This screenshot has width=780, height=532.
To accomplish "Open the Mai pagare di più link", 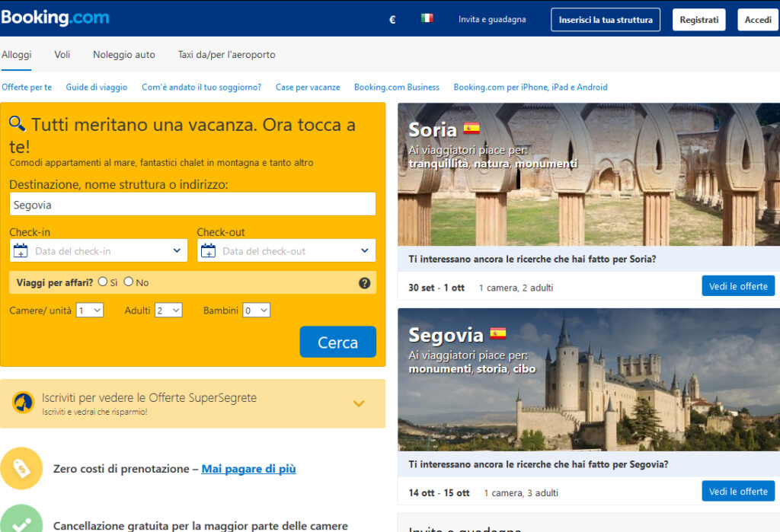I will (x=248, y=469).
